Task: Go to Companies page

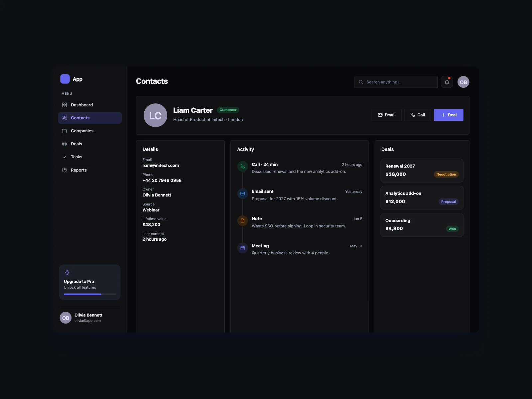Action: [x=90, y=131]
